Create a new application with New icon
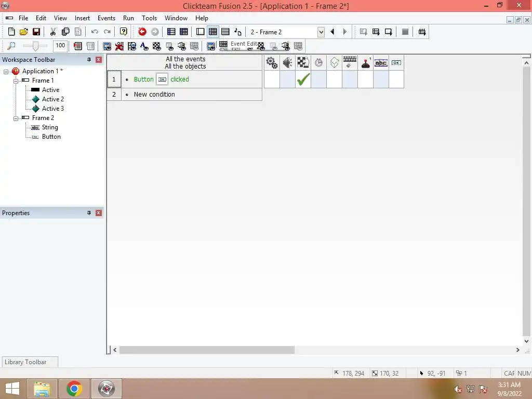Screen dimensions: 532x399 11,32
